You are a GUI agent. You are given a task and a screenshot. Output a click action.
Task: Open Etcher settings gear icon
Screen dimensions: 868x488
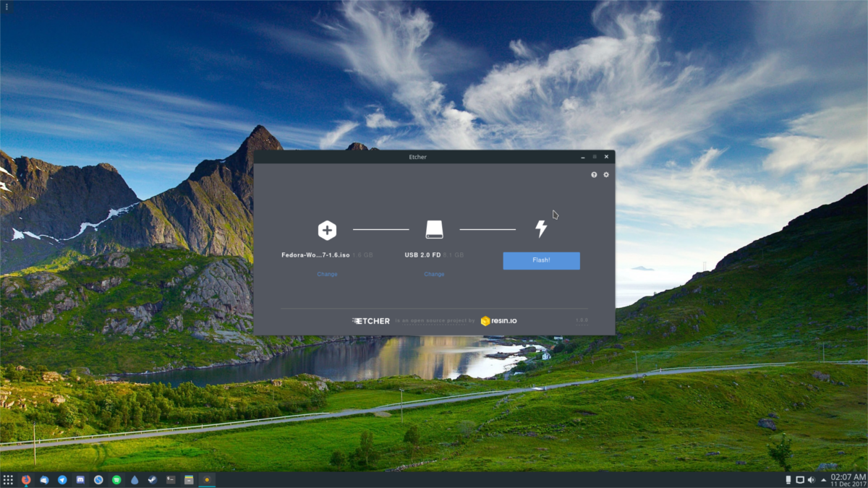tap(606, 175)
